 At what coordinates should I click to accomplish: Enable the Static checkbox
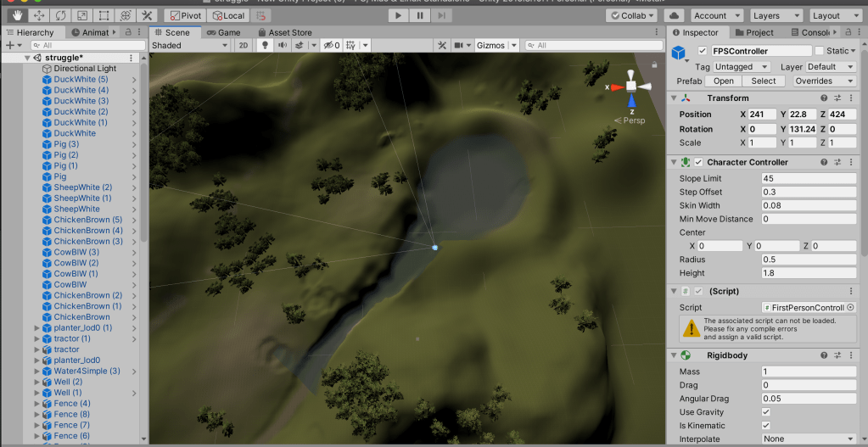click(x=819, y=51)
